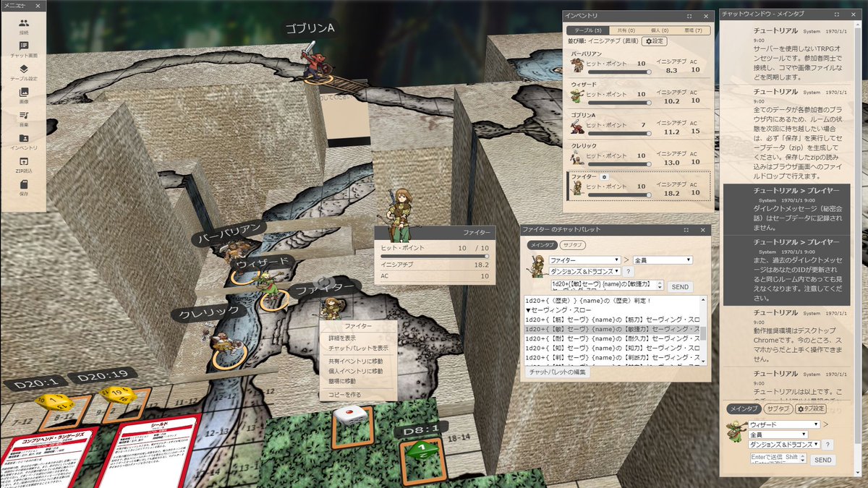
Task: Open the 音楽 music panel in the menu
Action: coord(24,119)
